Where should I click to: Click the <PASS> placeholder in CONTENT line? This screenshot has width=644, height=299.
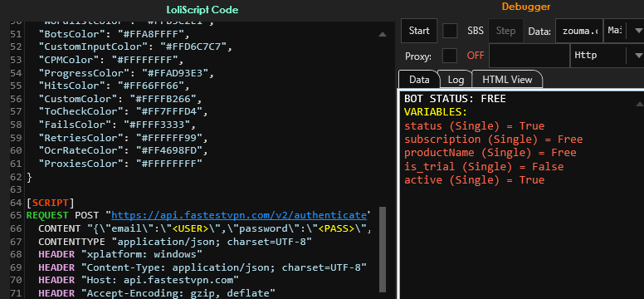tap(336, 228)
